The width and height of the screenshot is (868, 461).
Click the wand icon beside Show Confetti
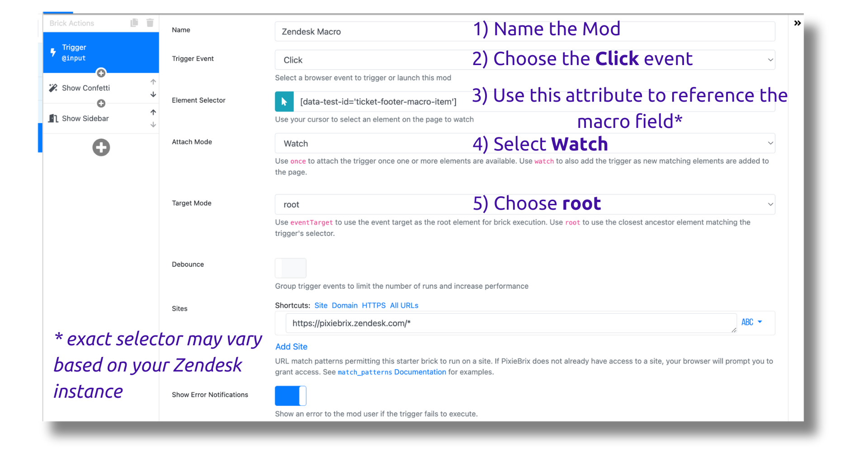pyautogui.click(x=53, y=88)
